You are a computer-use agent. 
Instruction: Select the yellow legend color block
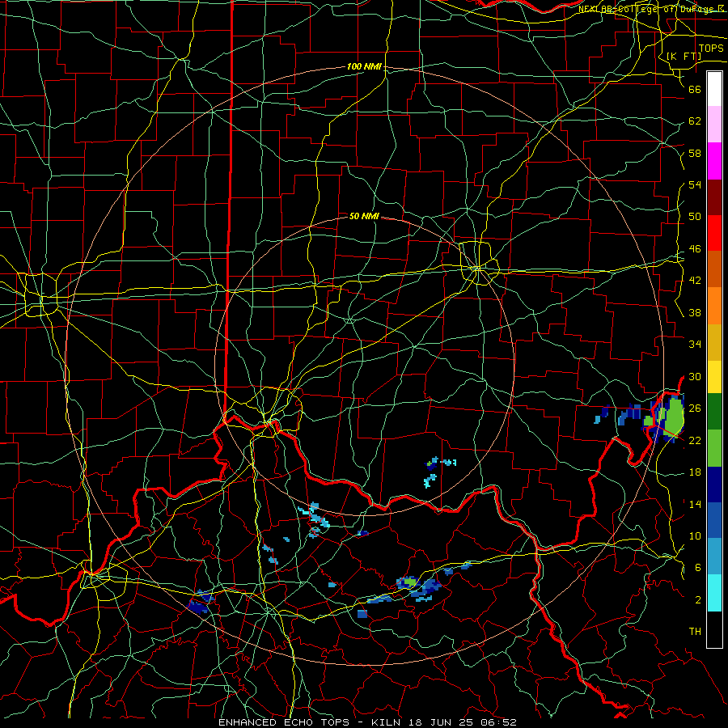click(714, 376)
